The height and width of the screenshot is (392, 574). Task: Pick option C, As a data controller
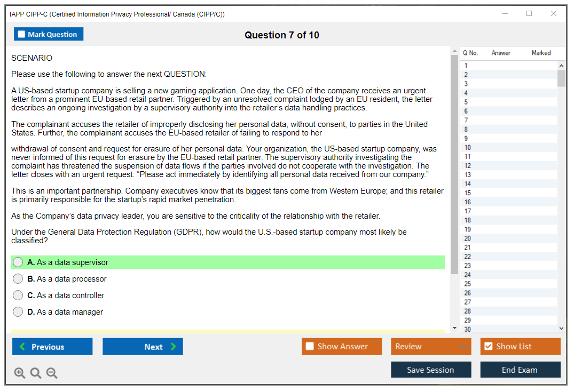coord(18,295)
